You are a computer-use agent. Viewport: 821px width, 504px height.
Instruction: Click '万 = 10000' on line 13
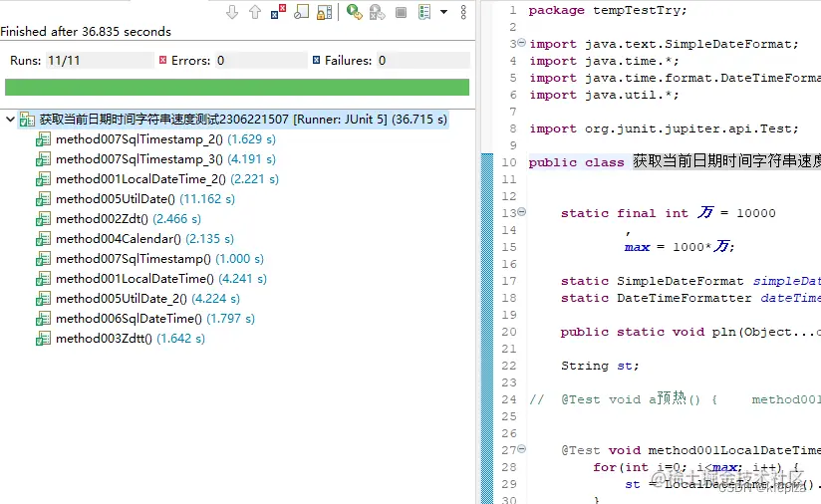[x=736, y=212]
